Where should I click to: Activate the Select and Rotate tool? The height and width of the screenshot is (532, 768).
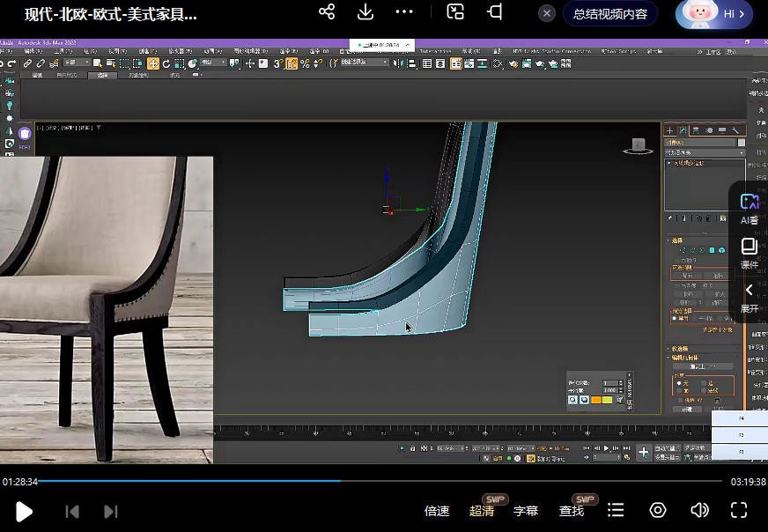tap(166, 63)
